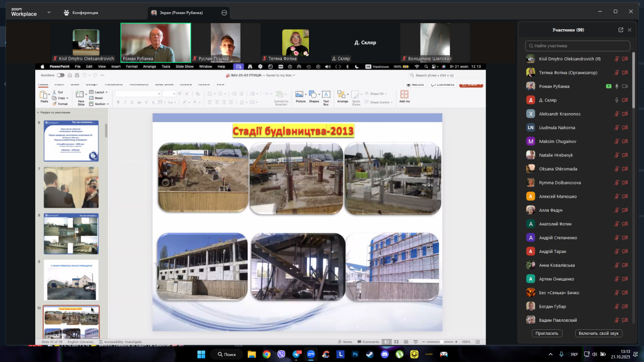The width and height of the screenshot is (644, 362).
Task: Open Google Chrome from the taskbar
Action: tap(266, 354)
